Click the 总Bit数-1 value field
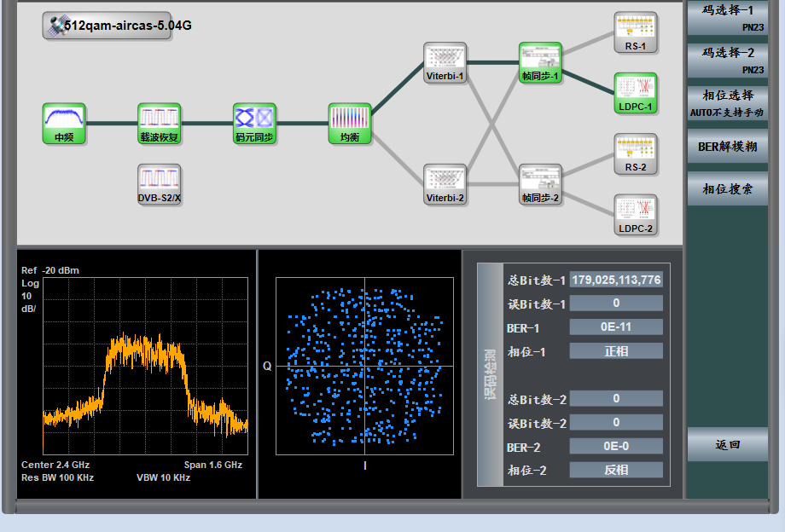 point(616,280)
